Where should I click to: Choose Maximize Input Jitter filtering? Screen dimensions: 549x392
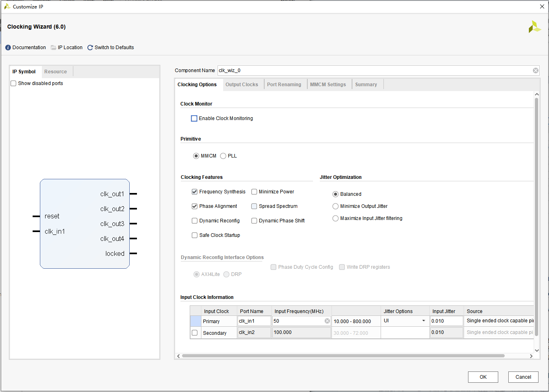point(336,218)
